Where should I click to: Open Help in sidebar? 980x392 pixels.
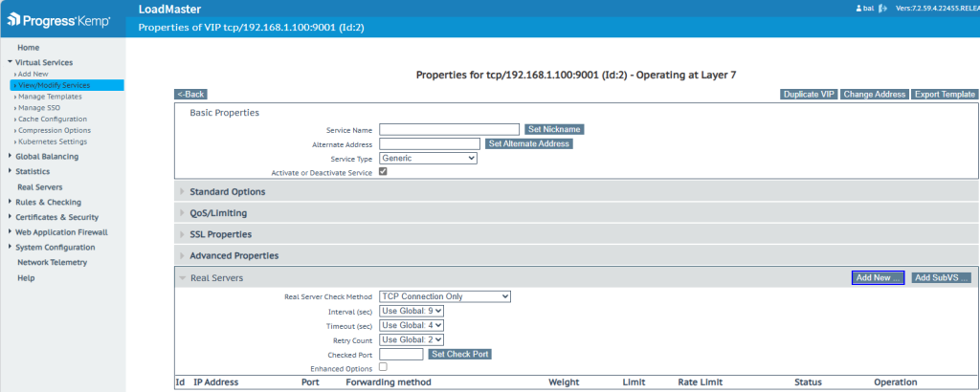26,278
